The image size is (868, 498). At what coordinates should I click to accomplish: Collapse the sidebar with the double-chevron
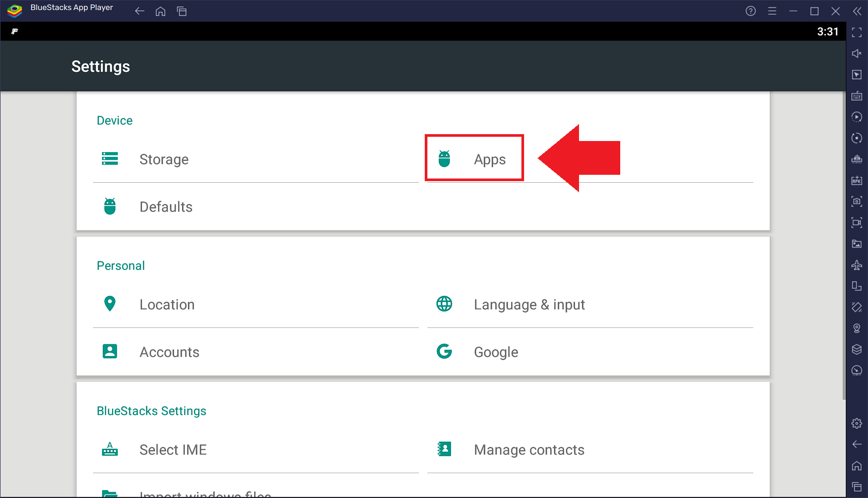pos(857,11)
